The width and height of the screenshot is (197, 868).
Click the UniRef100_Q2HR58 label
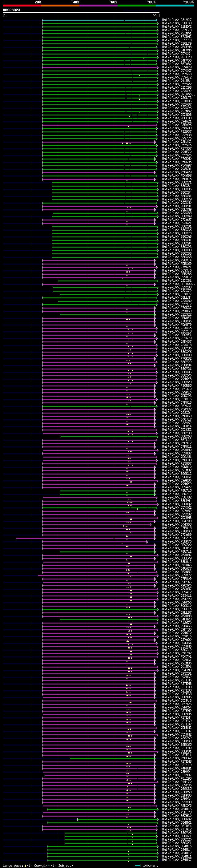click(177, 792)
